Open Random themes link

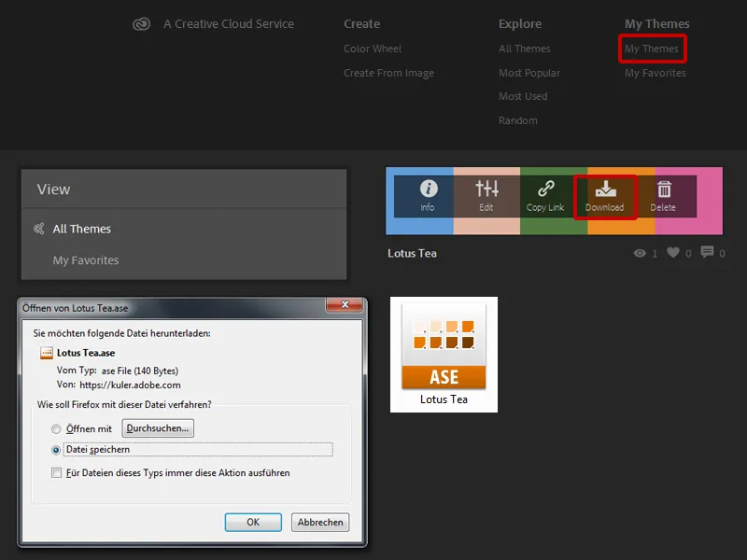518,120
